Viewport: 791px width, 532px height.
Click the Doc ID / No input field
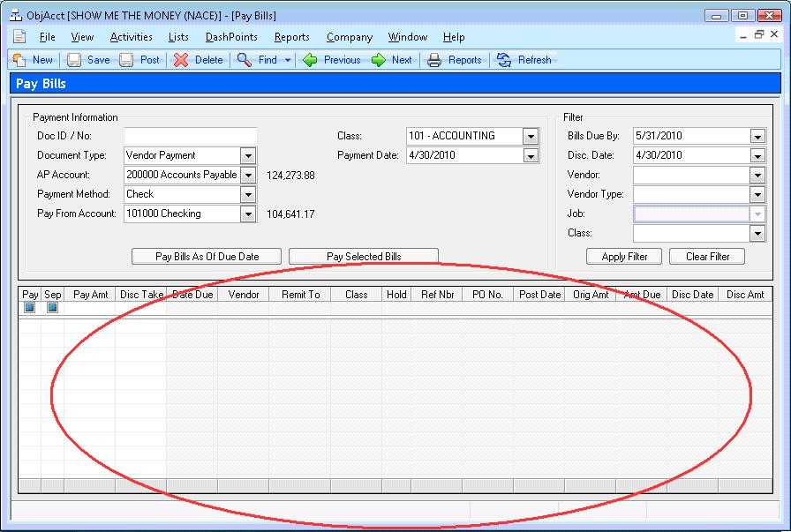[190, 136]
